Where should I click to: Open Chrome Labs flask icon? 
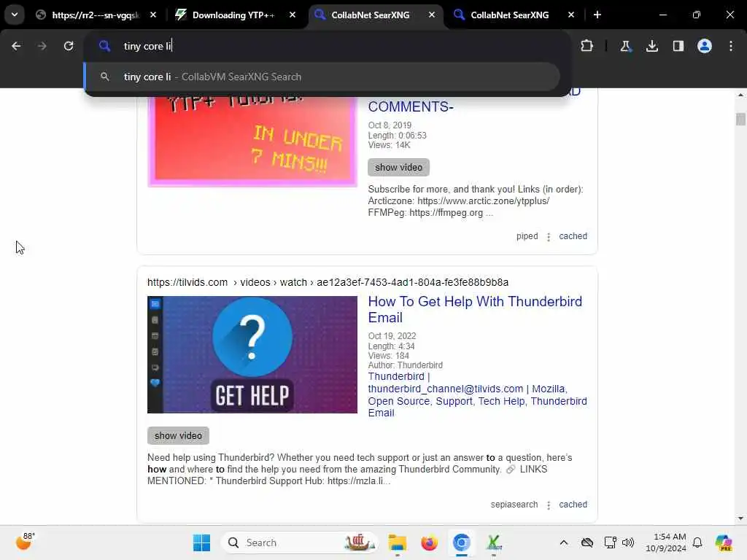click(x=625, y=46)
